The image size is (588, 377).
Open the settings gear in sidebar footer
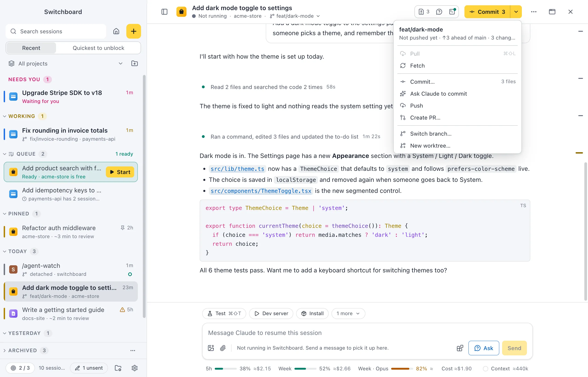(135, 368)
